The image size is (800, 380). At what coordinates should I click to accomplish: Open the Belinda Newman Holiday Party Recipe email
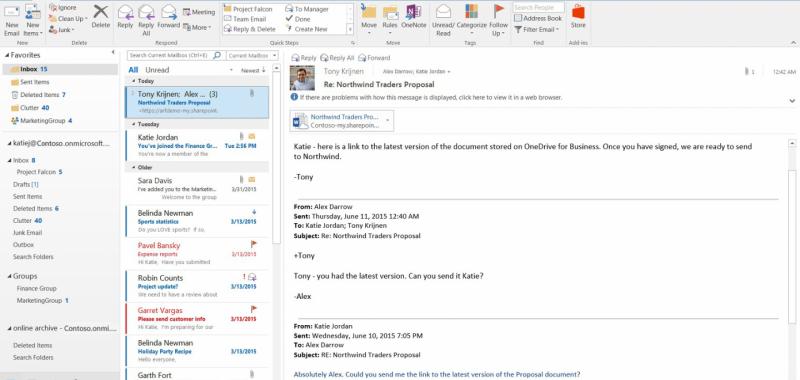(x=197, y=351)
